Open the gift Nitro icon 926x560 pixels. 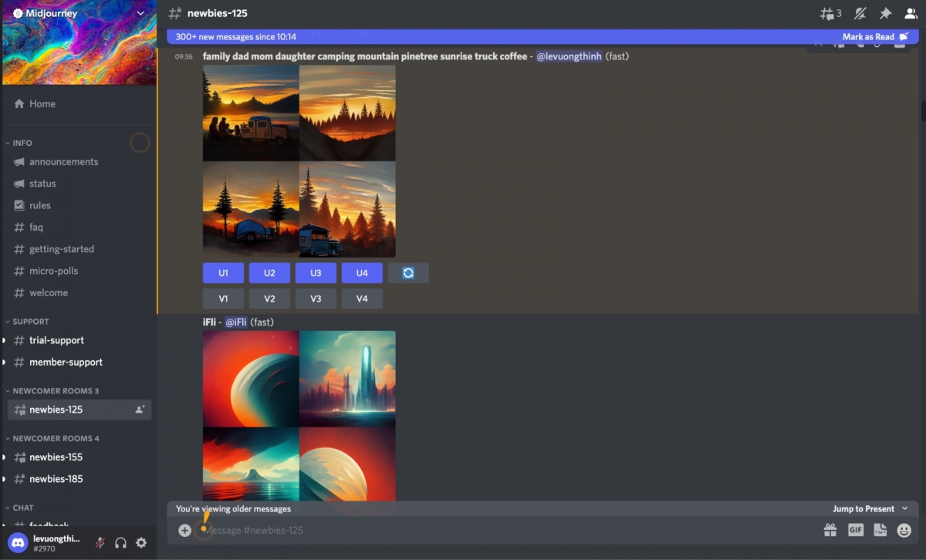tap(830, 530)
